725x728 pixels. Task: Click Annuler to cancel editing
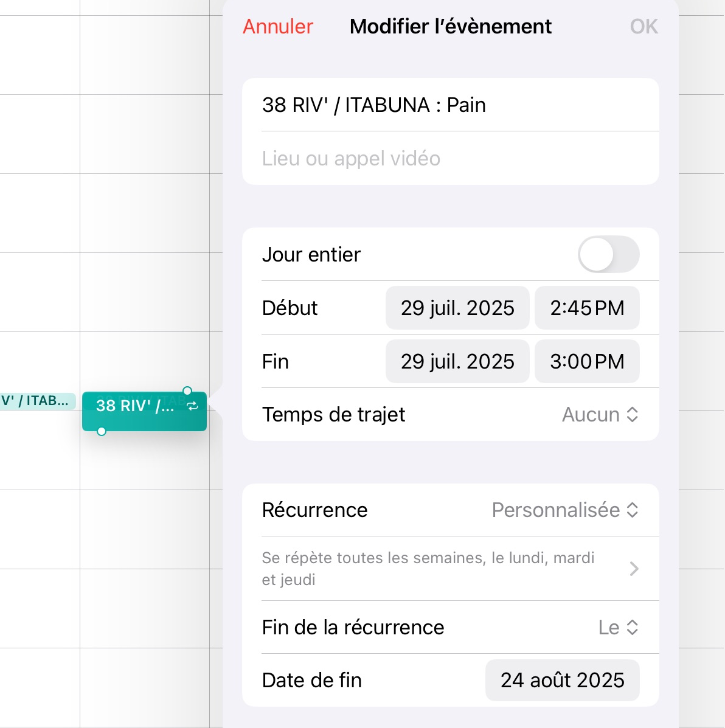coord(278,27)
